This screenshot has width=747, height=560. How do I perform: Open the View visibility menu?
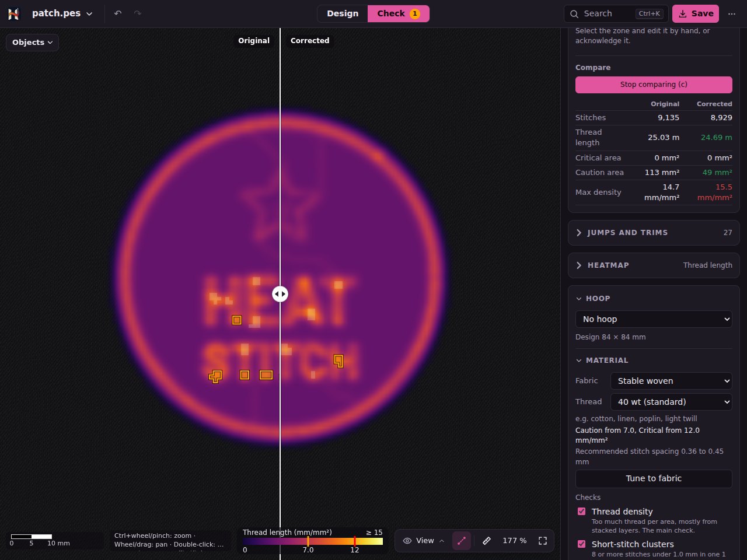tap(424, 541)
